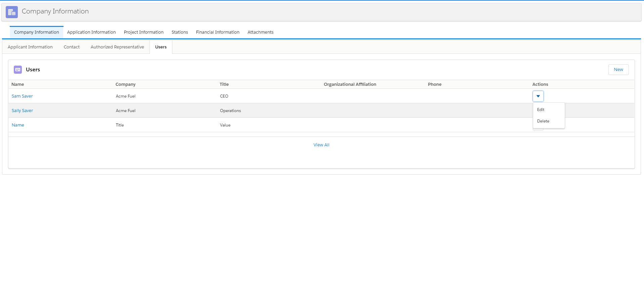Click the Users card icon

pyautogui.click(x=18, y=70)
